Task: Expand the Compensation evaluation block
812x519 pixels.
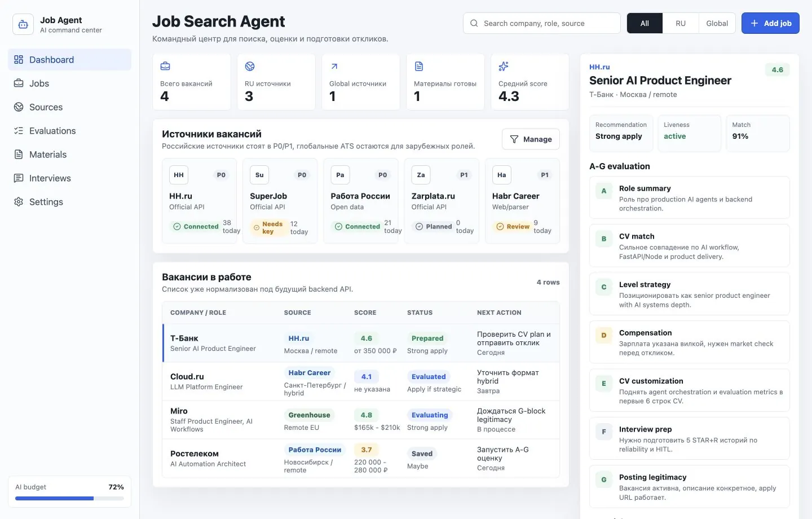Action: click(689, 342)
